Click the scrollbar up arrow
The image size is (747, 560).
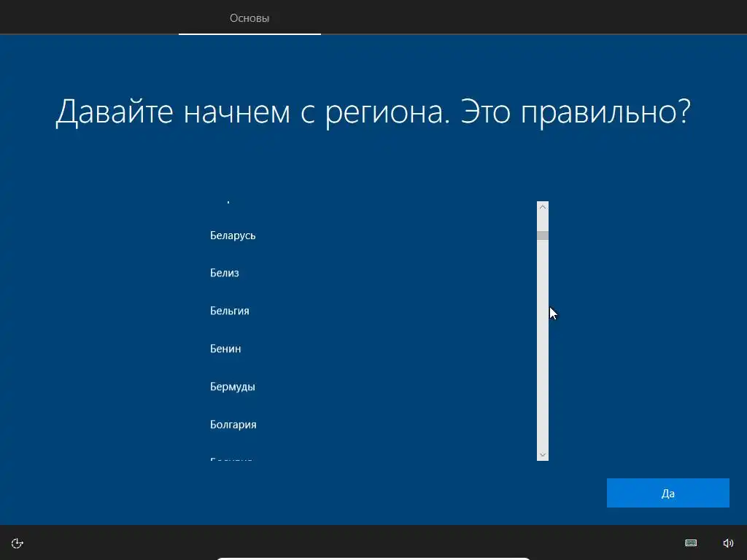(543, 207)
